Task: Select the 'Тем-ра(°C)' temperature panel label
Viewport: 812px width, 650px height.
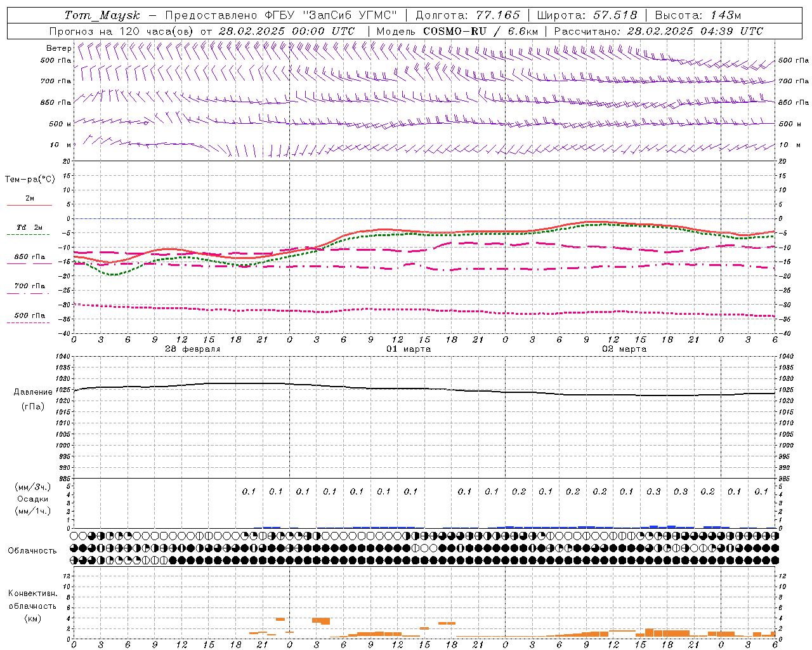Action: (x=30, y=180)
